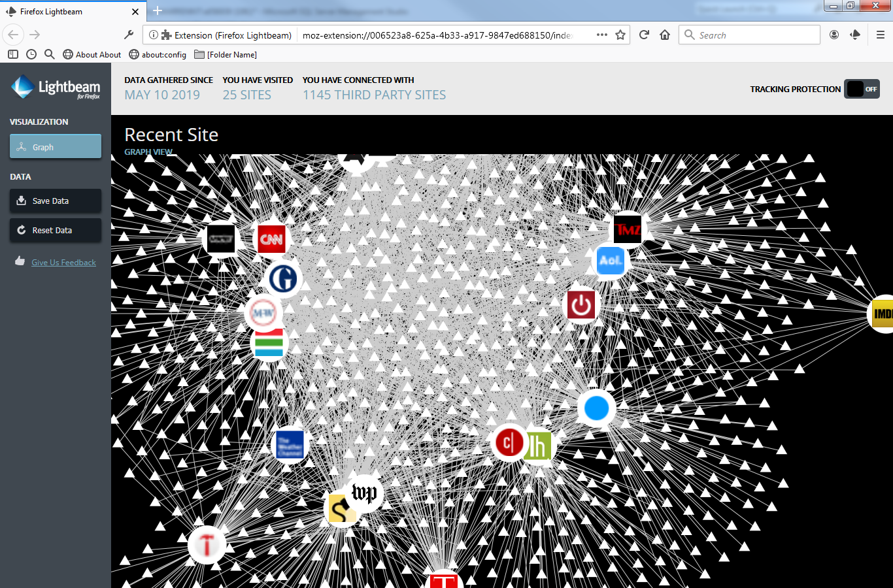This screenshot has height=588, width=893.
Task: Select the Firefox Lightbeam tab
Action: click(72, 11)
